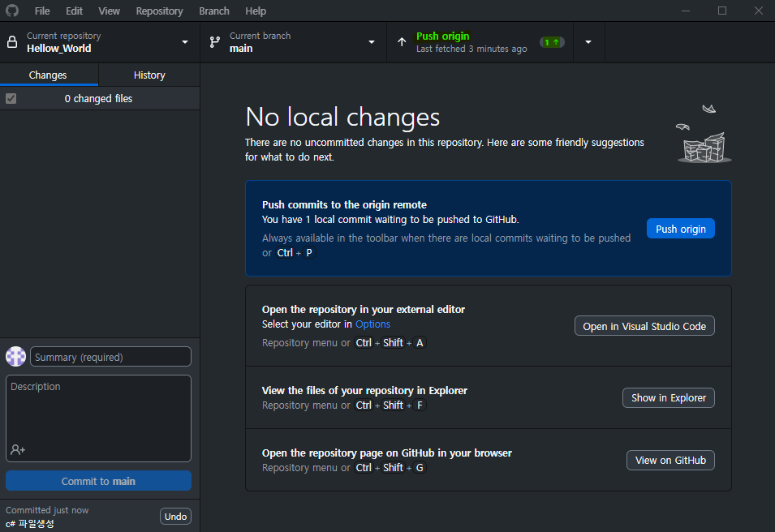Maximize the GitHub Desktop window
The image size is (775, 532).
tap(722, 11)
